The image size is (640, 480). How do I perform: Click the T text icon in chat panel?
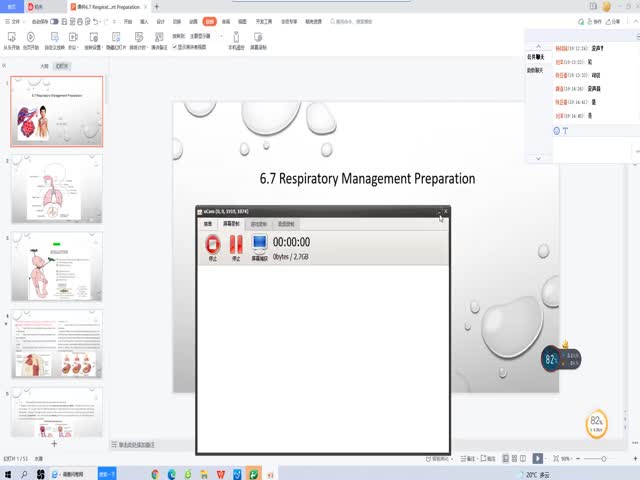click(x=565, y=131)
